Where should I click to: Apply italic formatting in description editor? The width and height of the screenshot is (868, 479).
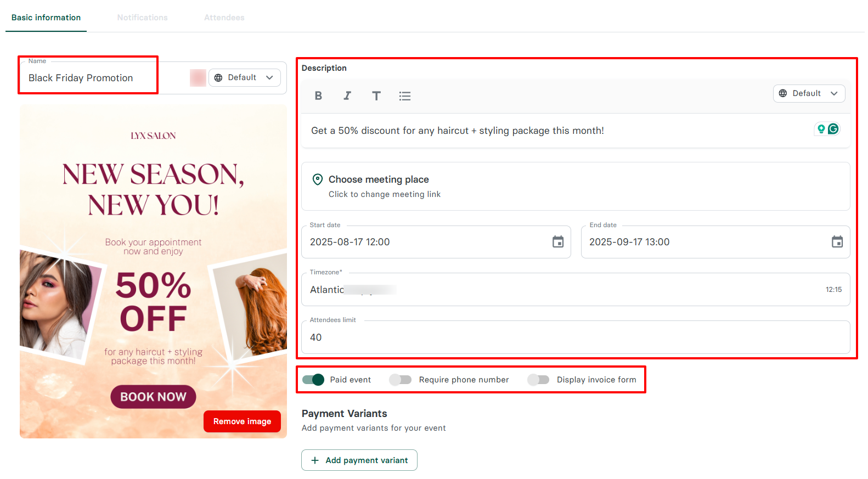click(x=347, y=96)
